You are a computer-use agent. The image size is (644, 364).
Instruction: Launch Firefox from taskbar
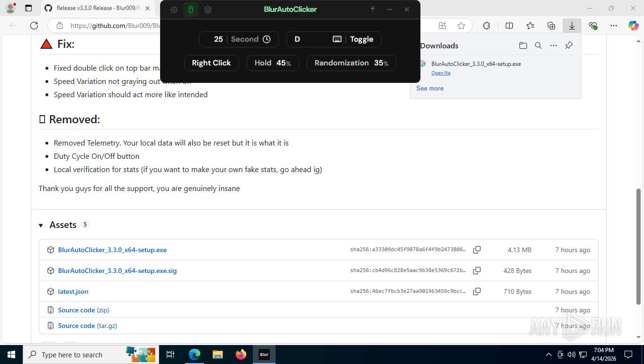pos(241,355)
